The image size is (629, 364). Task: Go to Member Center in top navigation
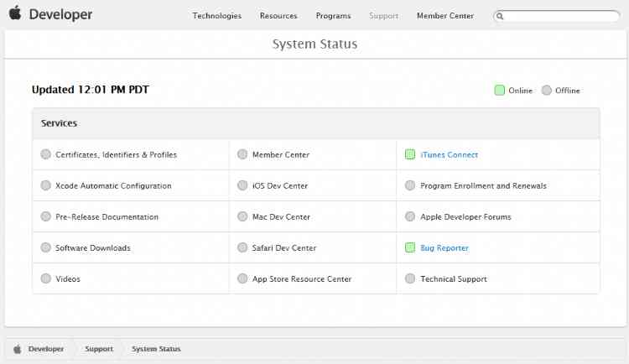coord(445,16)
